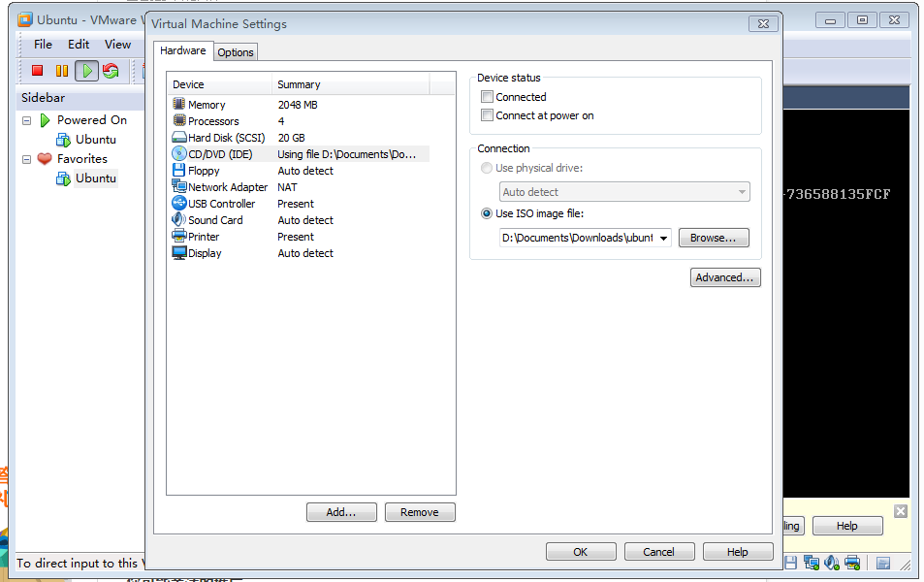Click the Remove device button

click(420, 512)
